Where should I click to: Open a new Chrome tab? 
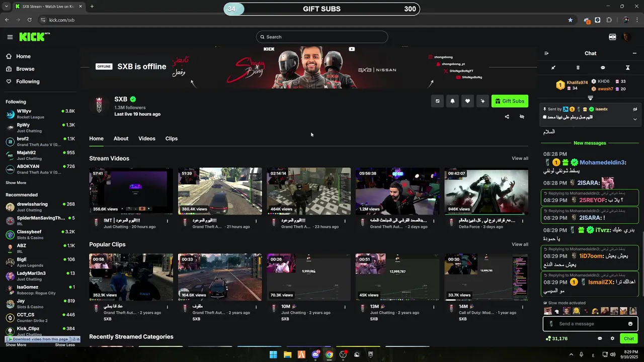(x=92, y=7)
